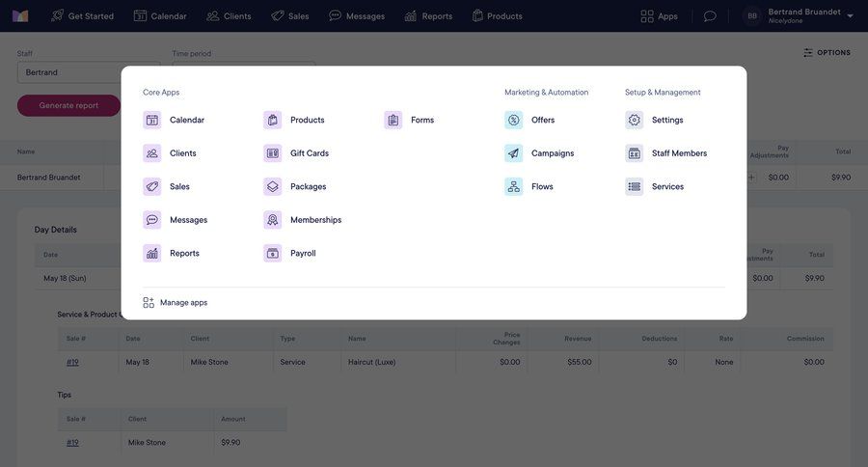
Task: Open the Sales app icon in Core Apps
Action: click(152, 186)
